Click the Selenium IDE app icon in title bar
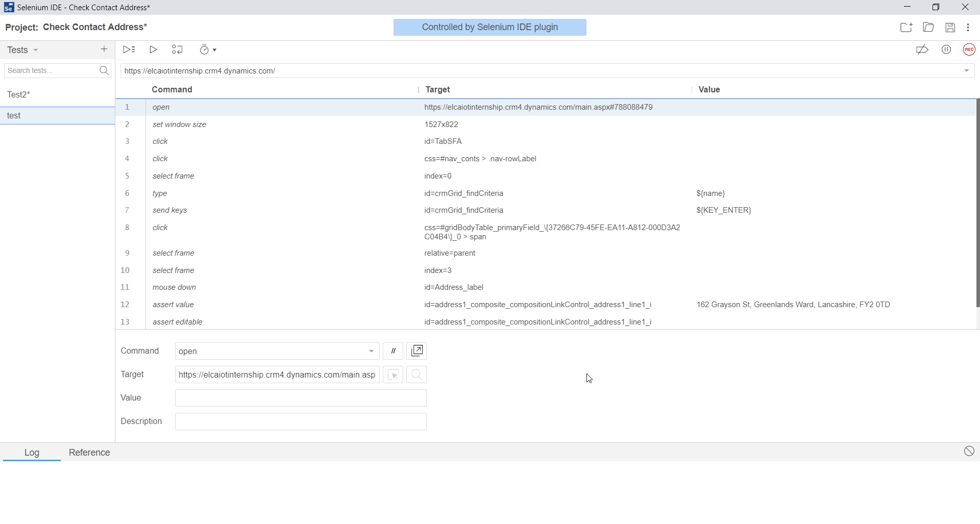The width and height of the screenshot is (980, 524). (x=9, y=7)
